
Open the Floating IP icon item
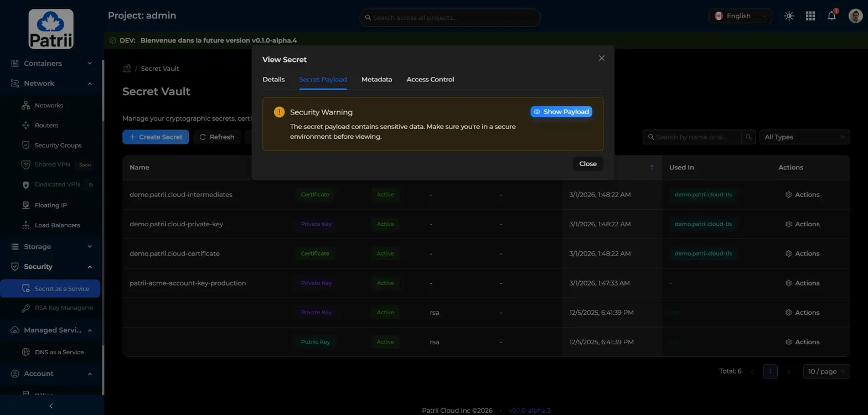pos(25,205)
